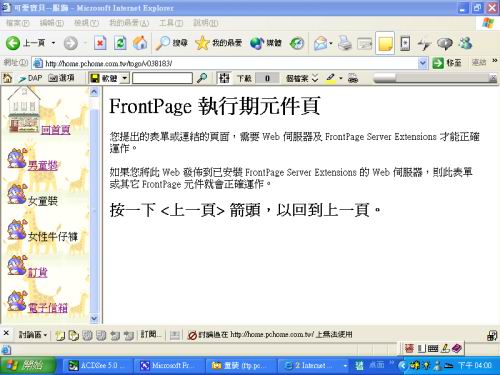Switch to Microsoft FrontPage taskbar button
The width and height of the screenshot is (500, 375).
pyautogui.click(x=169, y=366)
